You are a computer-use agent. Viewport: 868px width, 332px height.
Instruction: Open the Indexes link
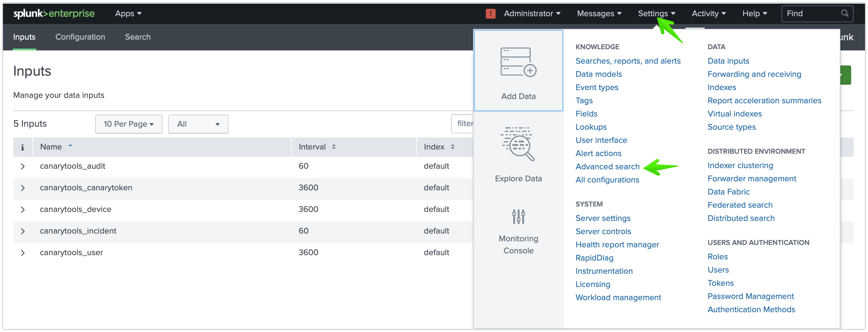[x=722, y=87]
